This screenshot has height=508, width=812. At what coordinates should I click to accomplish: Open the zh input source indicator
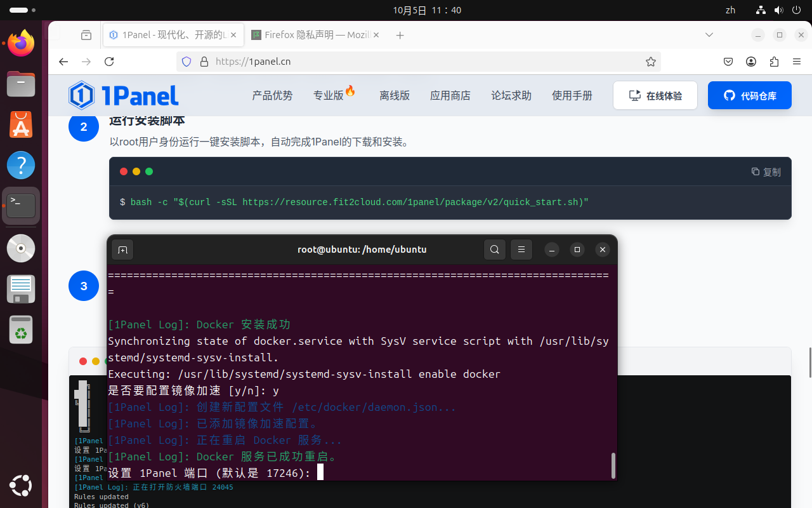(730, 10)
